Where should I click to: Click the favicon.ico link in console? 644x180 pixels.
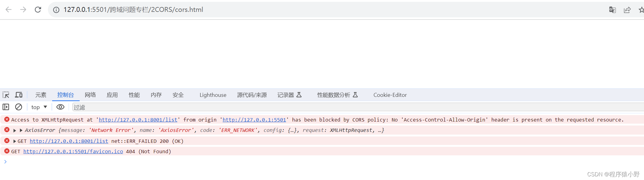coord(73,151)
